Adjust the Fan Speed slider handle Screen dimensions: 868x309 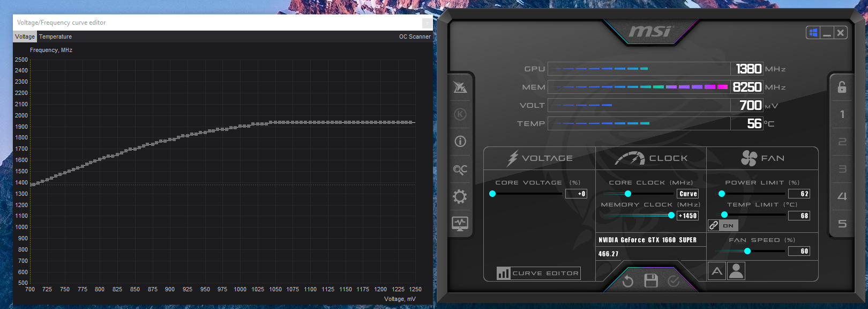747,251
